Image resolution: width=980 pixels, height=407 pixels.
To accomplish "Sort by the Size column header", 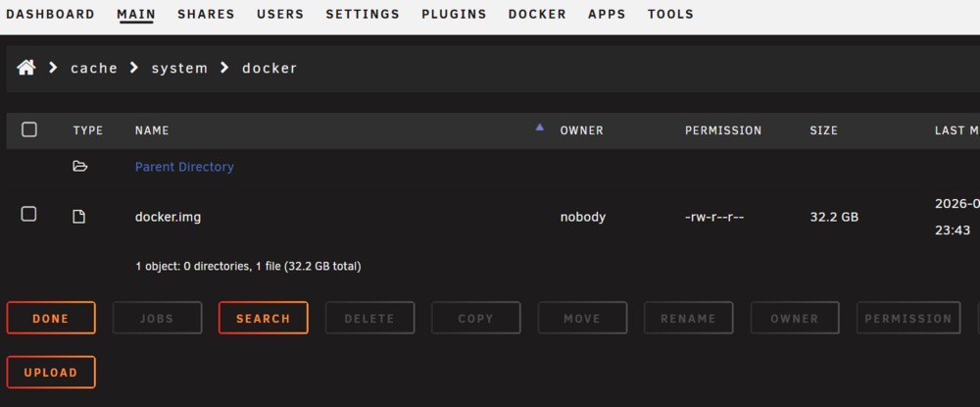I will 824,130.
